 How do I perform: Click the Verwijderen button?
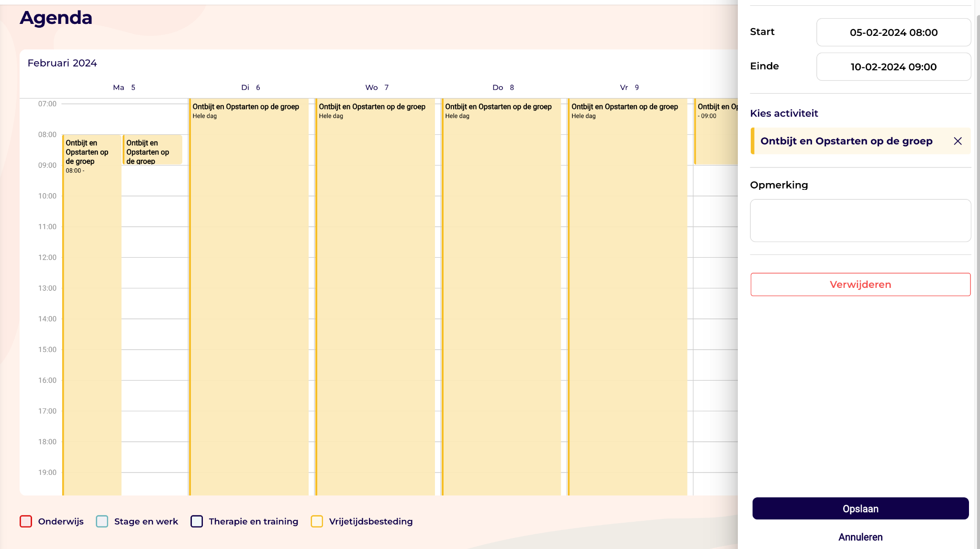point(860,285)
